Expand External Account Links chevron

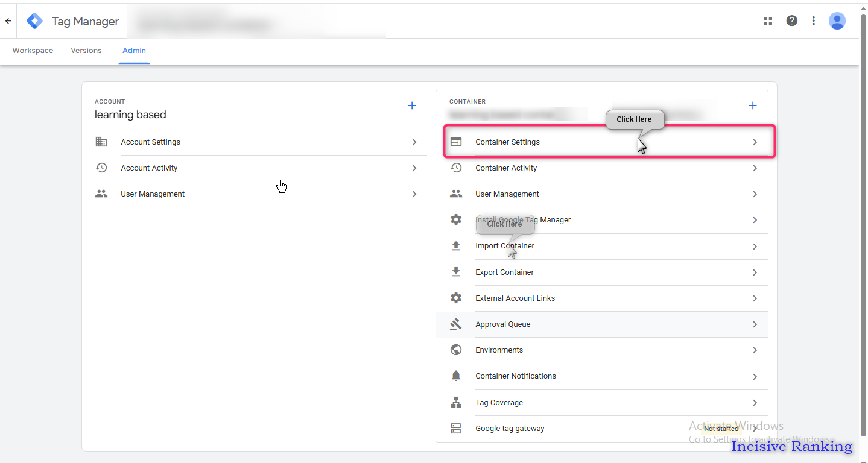pos(755,298)
